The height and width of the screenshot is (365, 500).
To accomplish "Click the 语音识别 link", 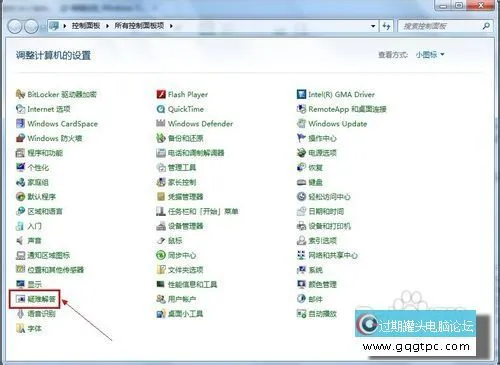I will pyautogui.click(x=42, y=314).
